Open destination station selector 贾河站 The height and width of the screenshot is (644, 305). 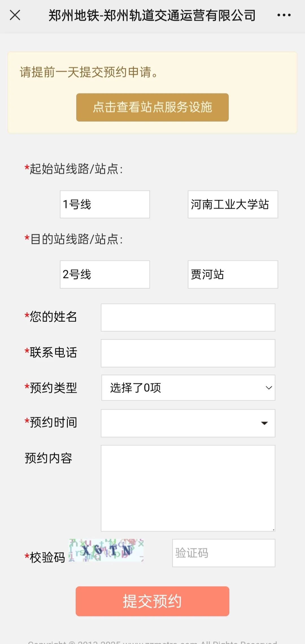(x=233, y=274)
